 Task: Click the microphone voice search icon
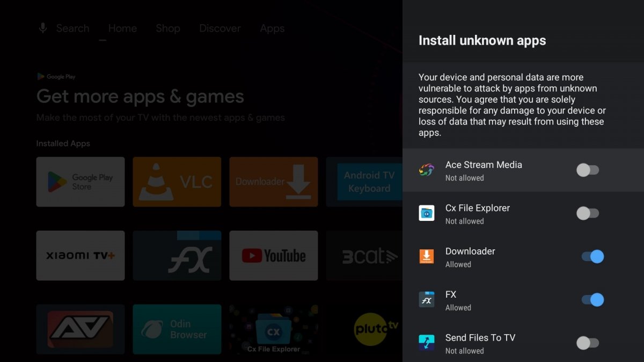43,28
